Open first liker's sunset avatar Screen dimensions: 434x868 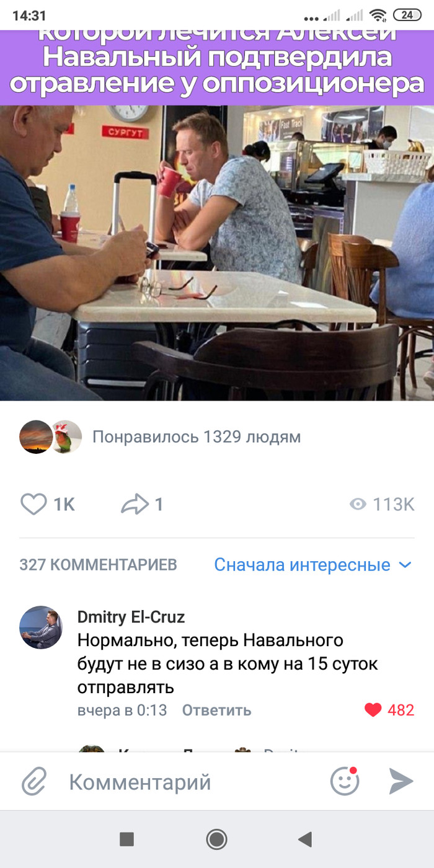tap(36, 436)
